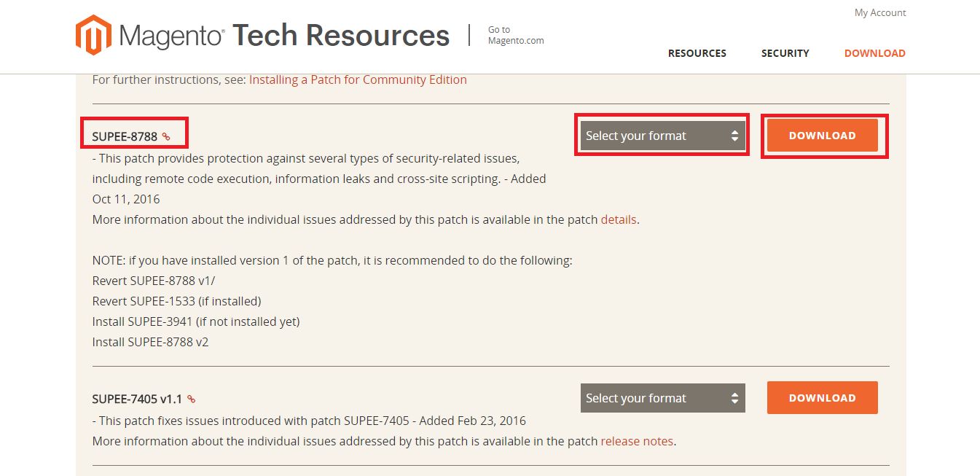The width and height of the screenshot is (980, 476).
Task: Download the SUPEE-8788 patch
Action: 823,136
